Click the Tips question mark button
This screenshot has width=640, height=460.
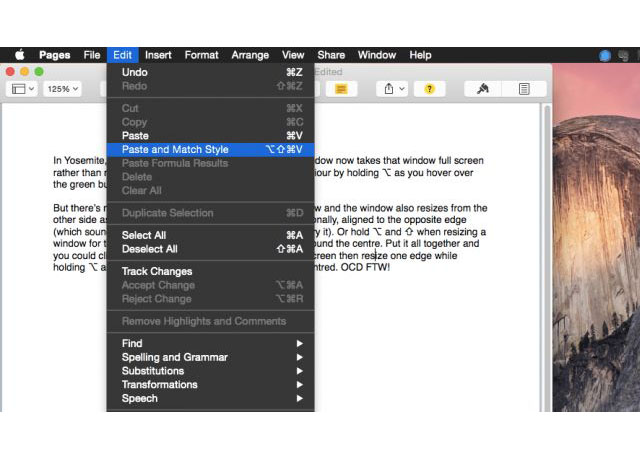tap(429, 89)
